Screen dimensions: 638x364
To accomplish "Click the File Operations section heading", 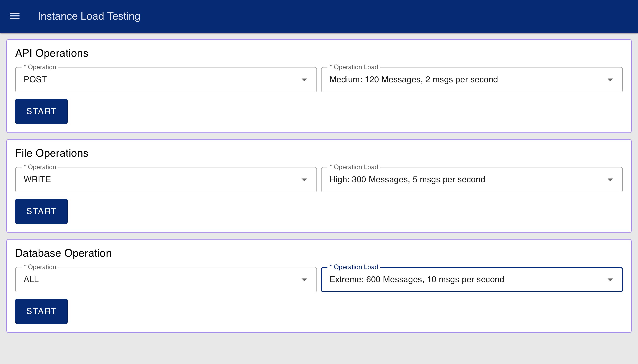I will [52, 153].
